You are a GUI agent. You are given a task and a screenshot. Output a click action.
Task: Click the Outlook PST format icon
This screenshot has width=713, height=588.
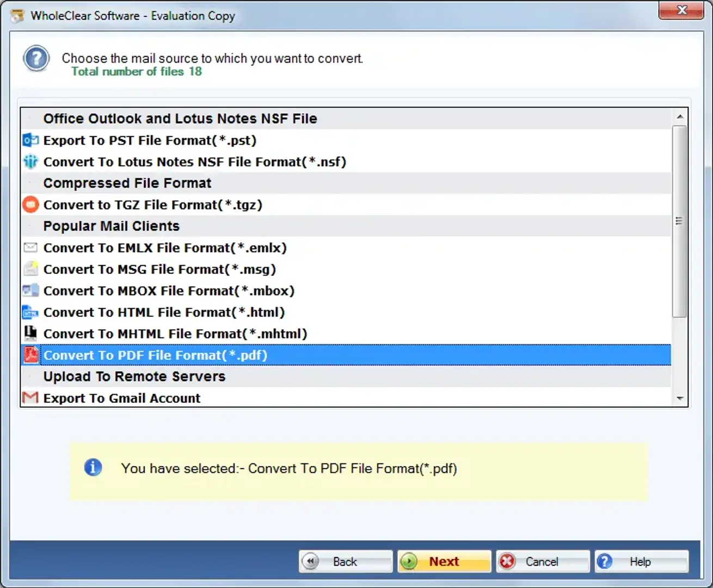30,140
